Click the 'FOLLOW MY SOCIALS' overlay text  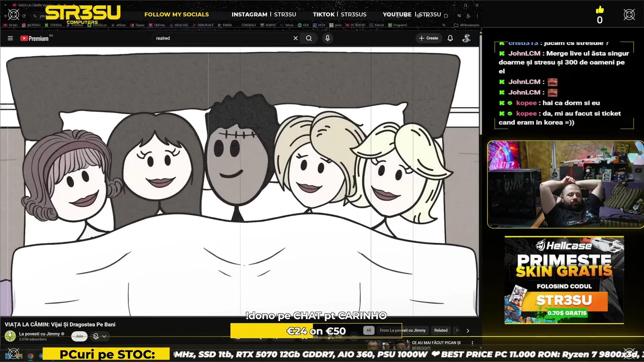click(x=177, y=15)
